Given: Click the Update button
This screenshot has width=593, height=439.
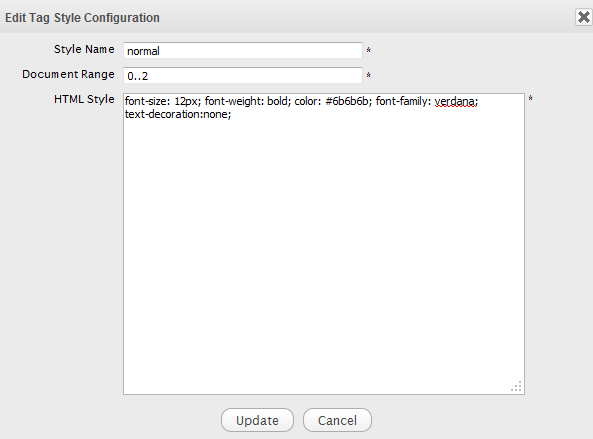Looking at the screenshot, I should 257,420.
